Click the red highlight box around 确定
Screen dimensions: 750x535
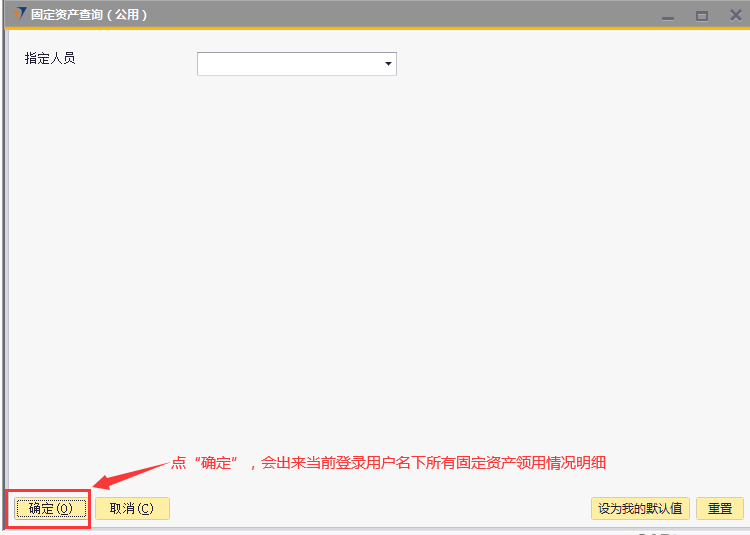(x=50, y=489)
